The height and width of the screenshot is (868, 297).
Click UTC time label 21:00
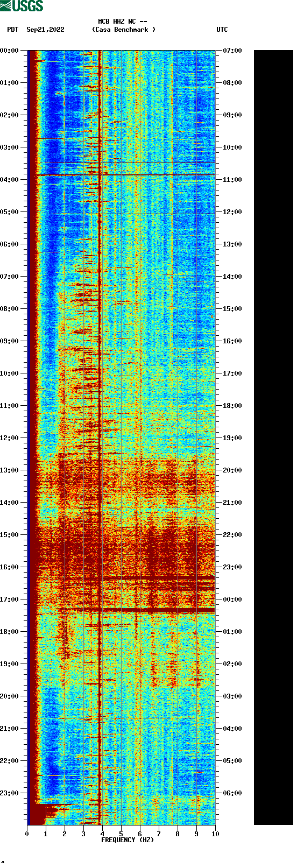pos(232,503)
